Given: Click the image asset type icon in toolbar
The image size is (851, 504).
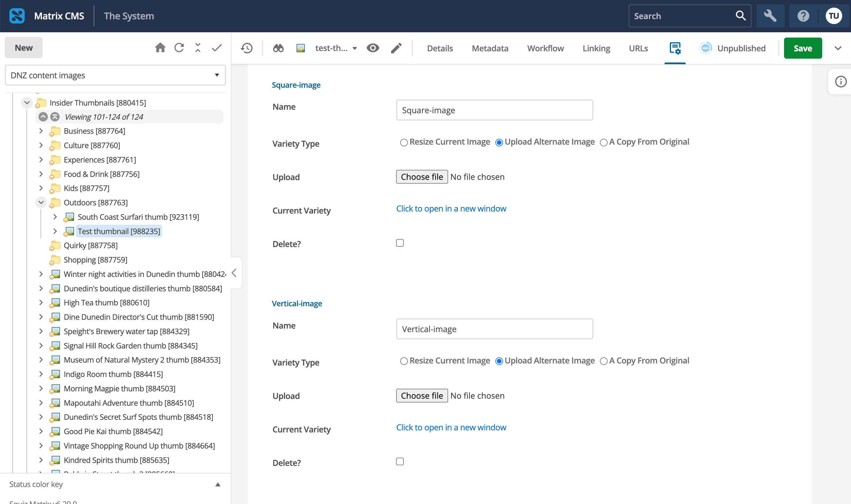Looking at the screenshot, I should point(300,48).
